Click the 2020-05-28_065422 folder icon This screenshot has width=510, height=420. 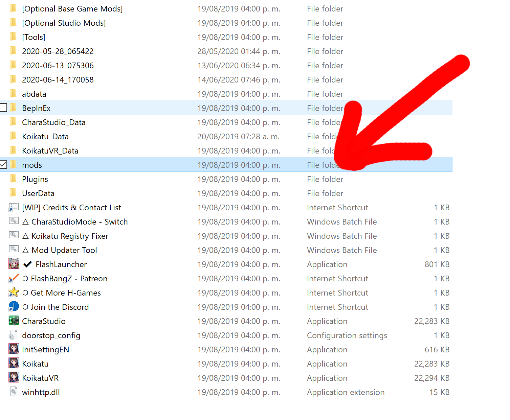13,51
